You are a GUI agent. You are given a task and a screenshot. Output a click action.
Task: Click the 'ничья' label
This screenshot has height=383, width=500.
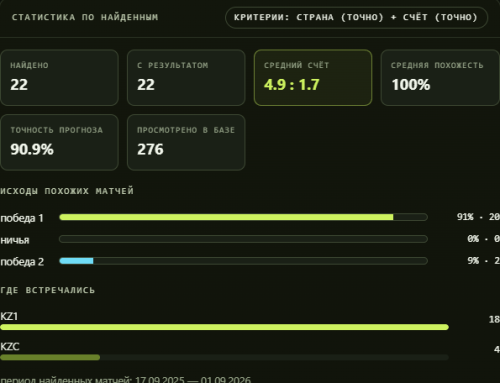click(x=15, y=240)
